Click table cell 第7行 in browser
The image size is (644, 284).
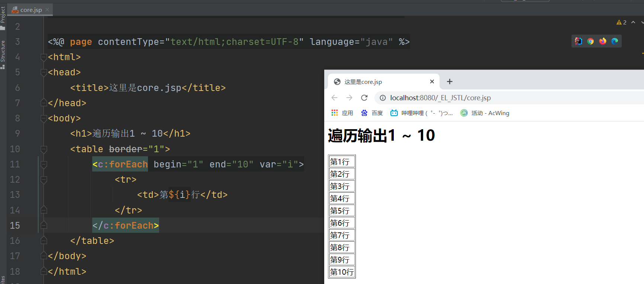click(x=342, y=235)
